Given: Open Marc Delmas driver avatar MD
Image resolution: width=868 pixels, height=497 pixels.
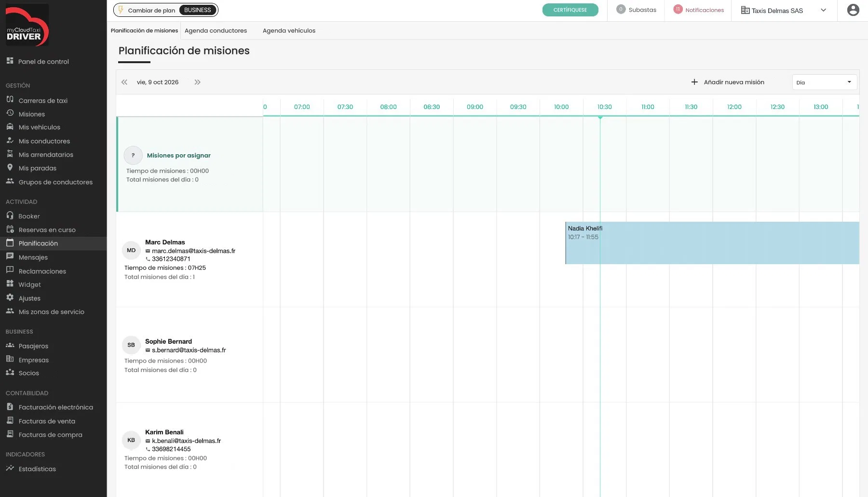Looking at the screenshot, I should point(131,250).
